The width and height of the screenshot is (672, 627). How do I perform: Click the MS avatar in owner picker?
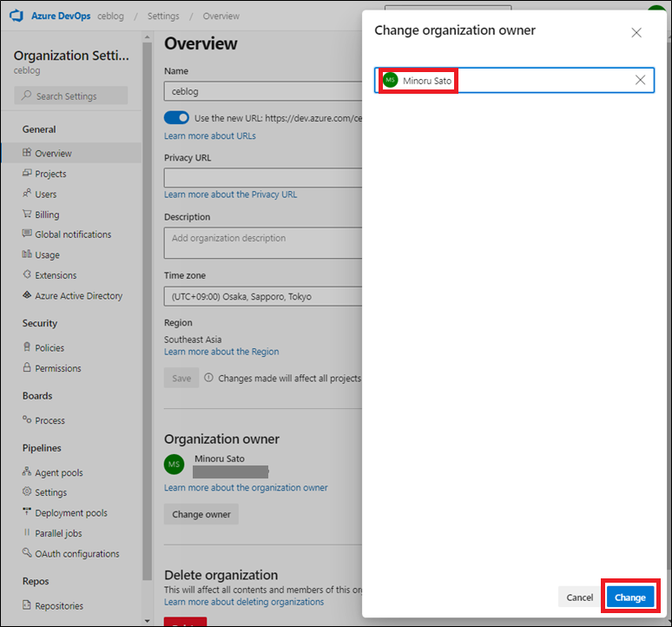tap(391, 80)
